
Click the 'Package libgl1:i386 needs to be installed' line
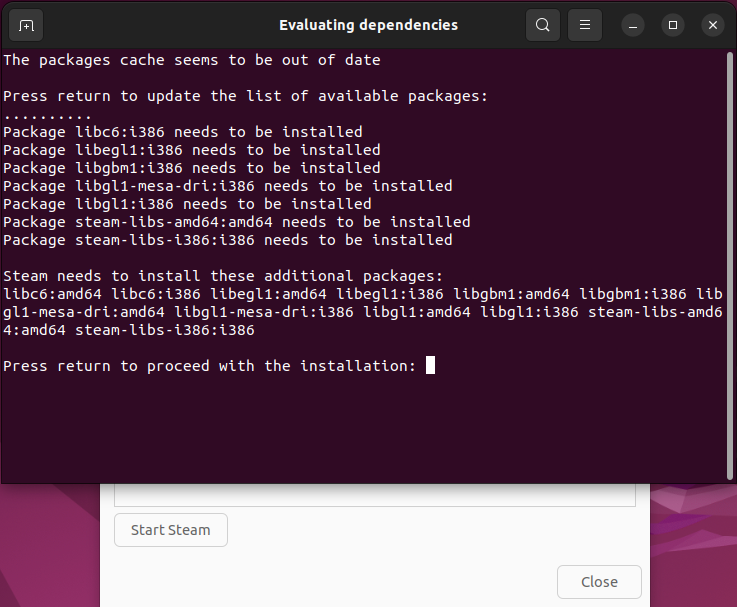(187, 204)
